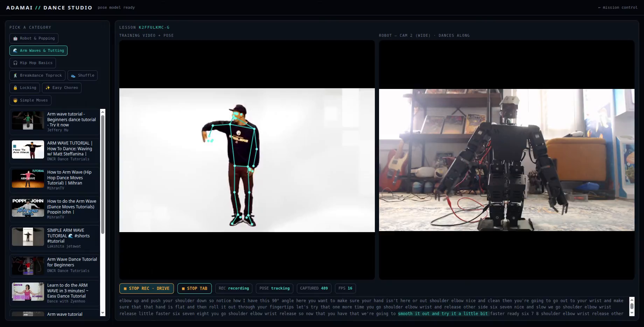Click the sparkles icon in Easy Choreo
This screenshot has height=327, width=644.
click(48, 88)
